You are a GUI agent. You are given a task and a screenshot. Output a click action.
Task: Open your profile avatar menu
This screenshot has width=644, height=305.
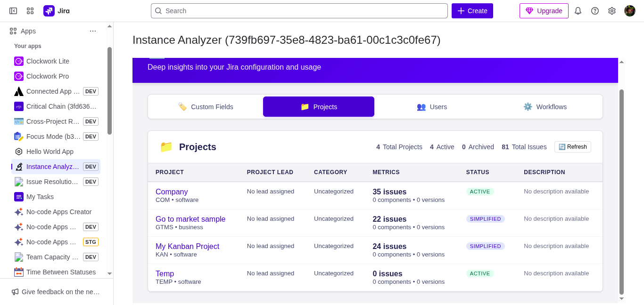630,10
